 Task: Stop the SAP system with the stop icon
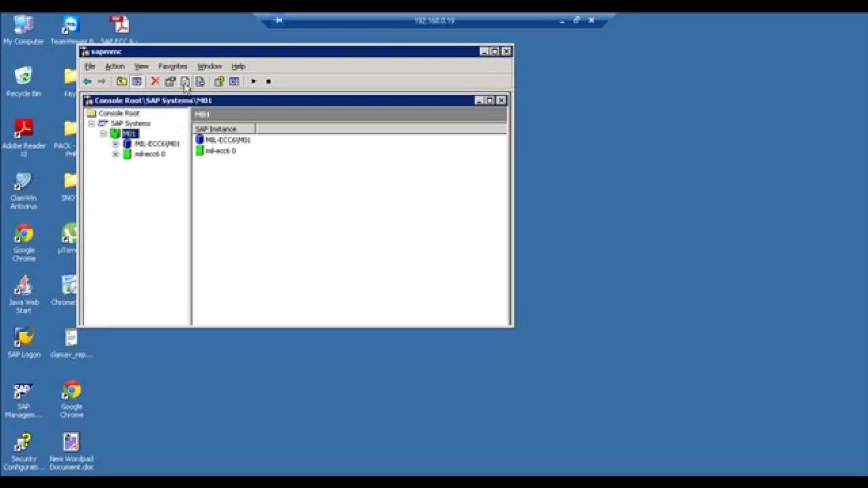tap(269, 81)
